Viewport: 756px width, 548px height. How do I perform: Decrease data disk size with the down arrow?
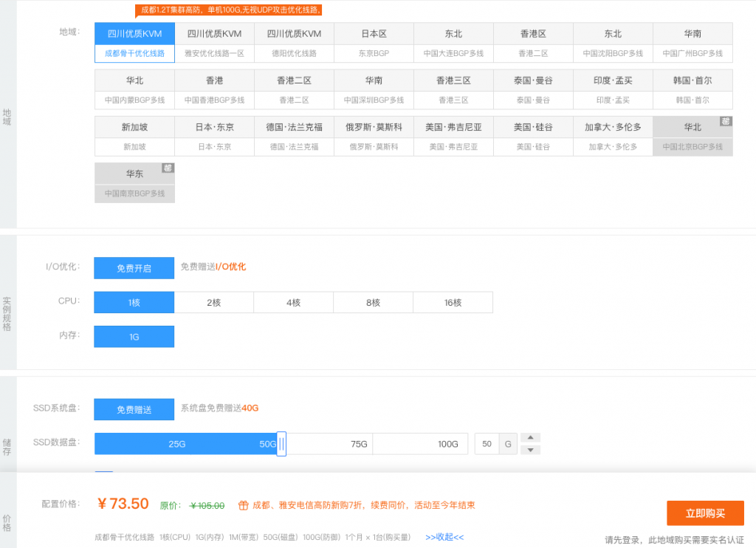pos(530,450)
